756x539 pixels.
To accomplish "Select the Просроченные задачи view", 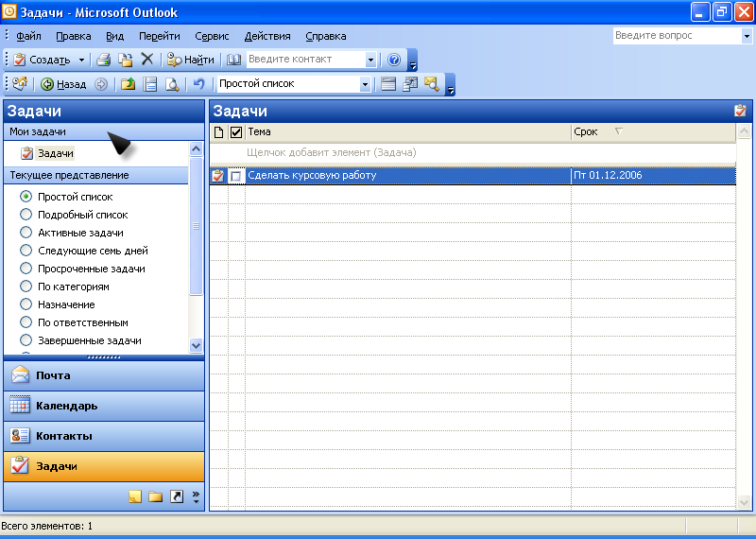I will 26,269.
